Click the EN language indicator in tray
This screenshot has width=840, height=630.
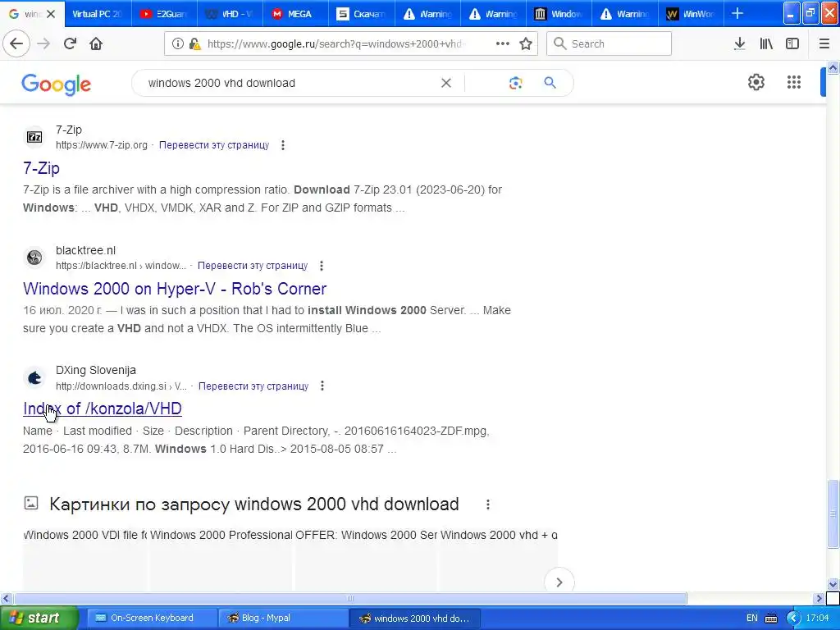click(751, 619)
